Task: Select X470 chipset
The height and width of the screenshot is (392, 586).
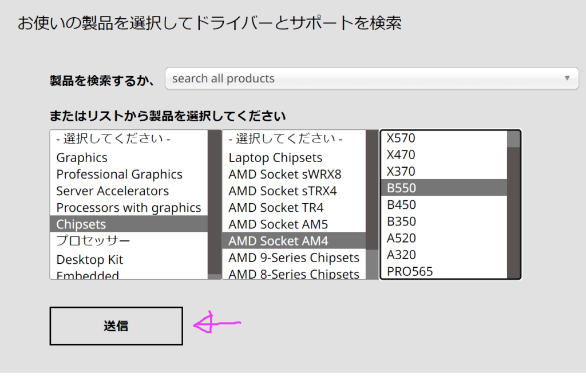Action: pyautogui.click(x=444, y=155)
